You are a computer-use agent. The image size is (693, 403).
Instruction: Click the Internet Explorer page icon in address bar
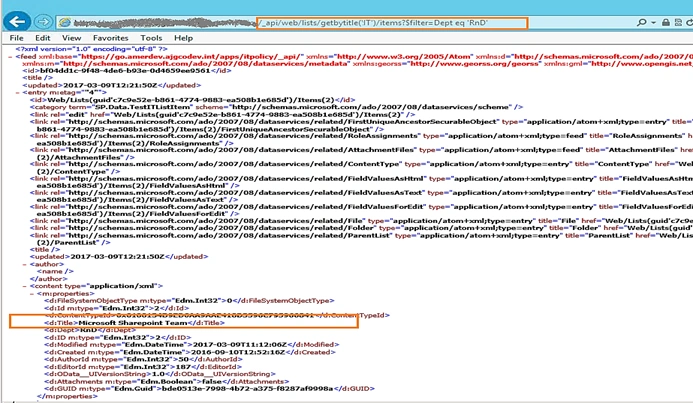(65, 22)
